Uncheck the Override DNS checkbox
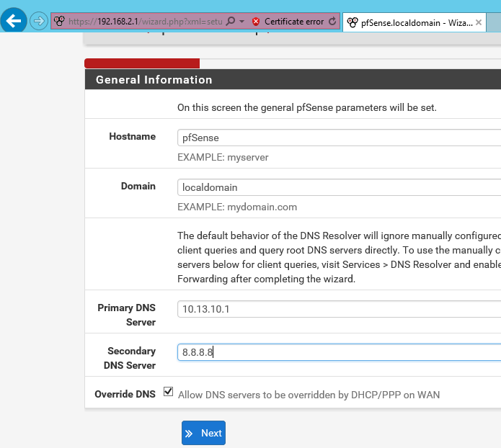Image resolution: width=501 pixels, height=448 pixels. 168,392
